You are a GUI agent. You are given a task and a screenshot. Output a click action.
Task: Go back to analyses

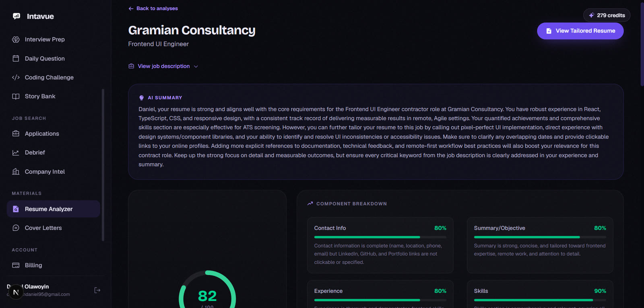coord(153,8)
